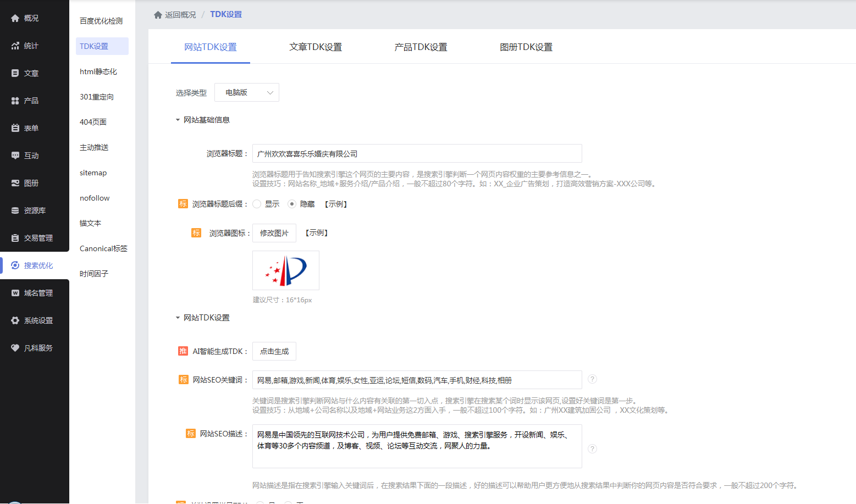Click the 网站SEO关键词 input field
This screenshot has height=504, width=856.
[417, 380]
